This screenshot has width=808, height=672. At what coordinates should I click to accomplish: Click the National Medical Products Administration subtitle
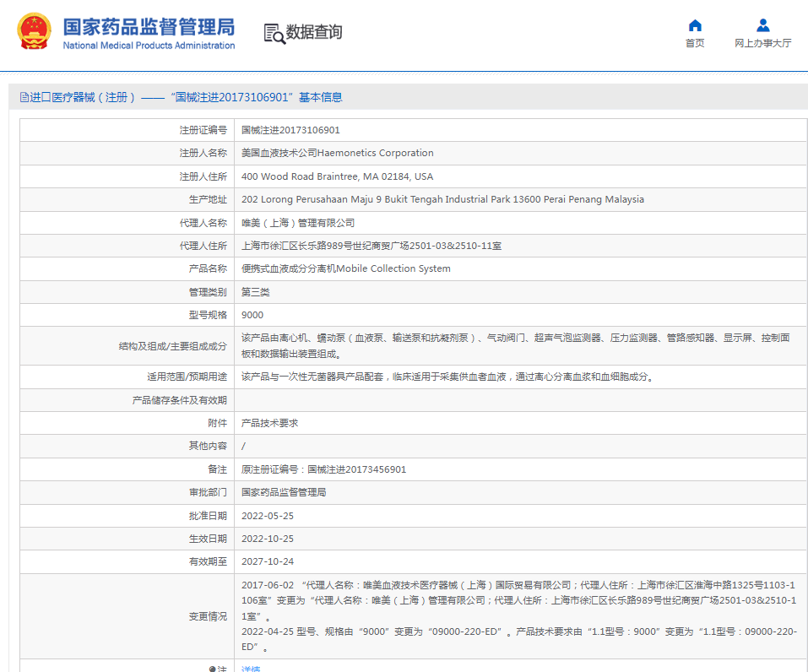[149, 46]
